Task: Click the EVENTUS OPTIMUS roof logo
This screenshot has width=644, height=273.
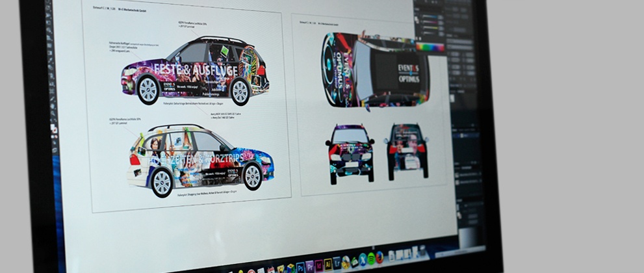Action: (x=409, y=73)
